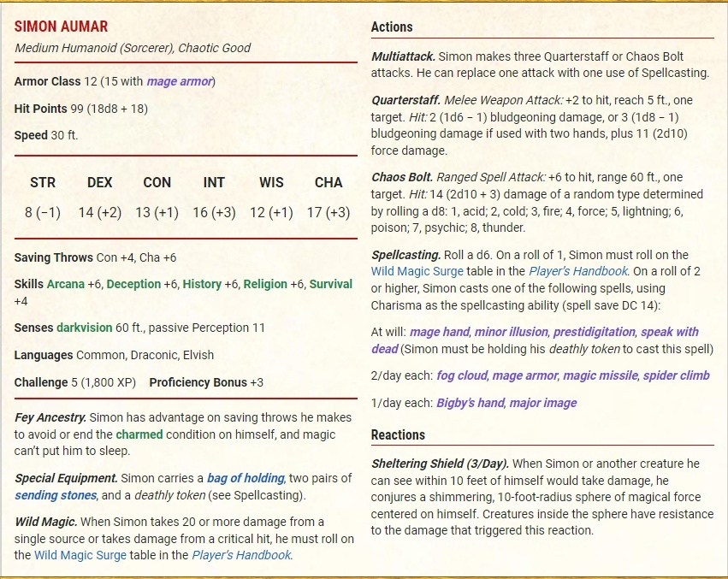Viewport: 728px width, 579px height.
Task: Open the bag of holding item link
Action: click(x=246, y=478)
